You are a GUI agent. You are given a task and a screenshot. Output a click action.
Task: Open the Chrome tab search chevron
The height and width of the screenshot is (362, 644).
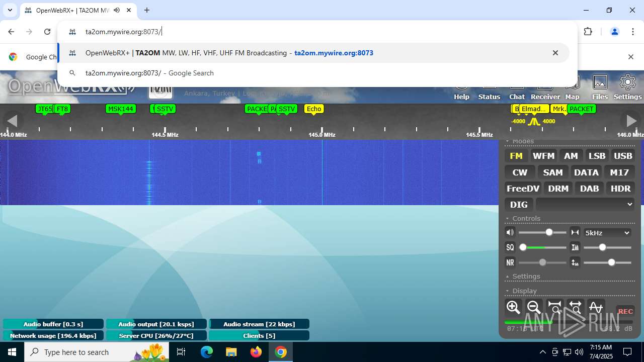[10, 10]
